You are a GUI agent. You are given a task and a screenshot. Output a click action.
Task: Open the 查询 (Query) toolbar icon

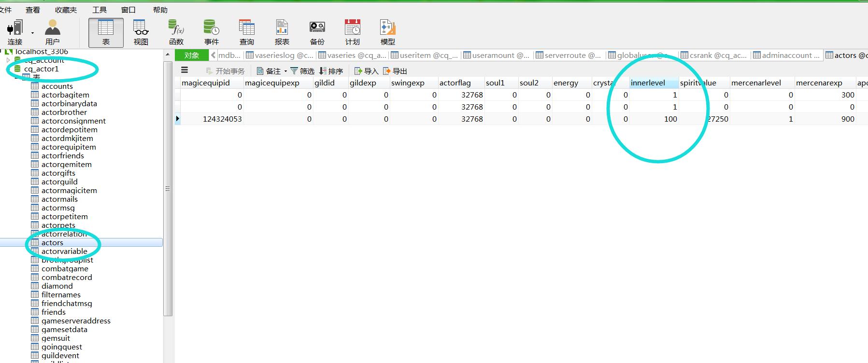point(246,32)
